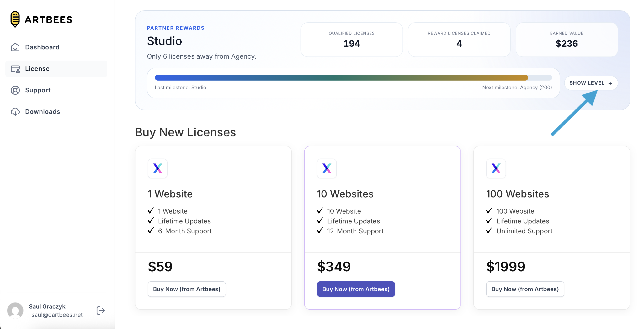Expand the Show Level section
The height and width of the screenshot is (330, 644).
[591, 83]
